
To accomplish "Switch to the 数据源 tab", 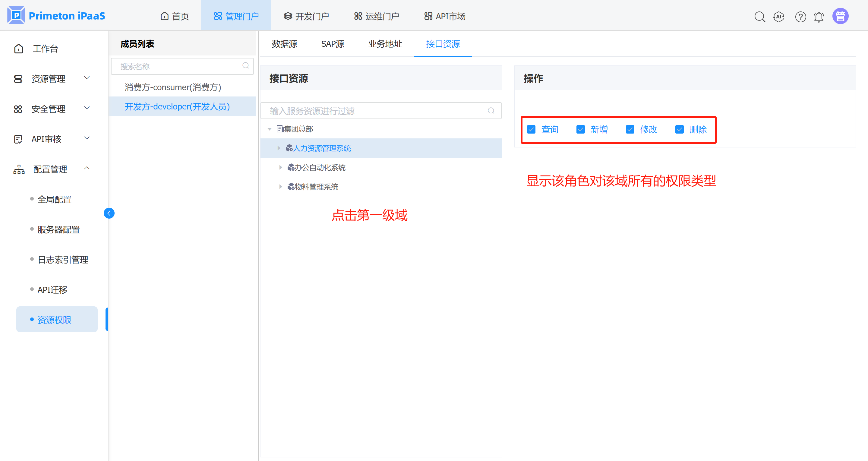I will pyautogui.click(x=284, y=44).
